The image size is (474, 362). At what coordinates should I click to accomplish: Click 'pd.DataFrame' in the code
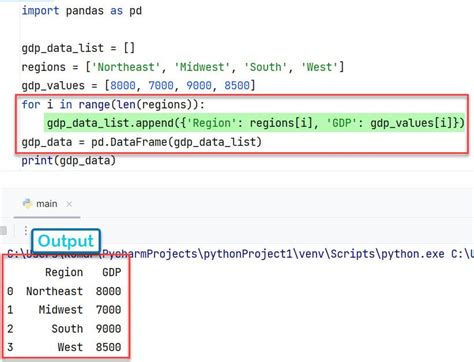129,142
